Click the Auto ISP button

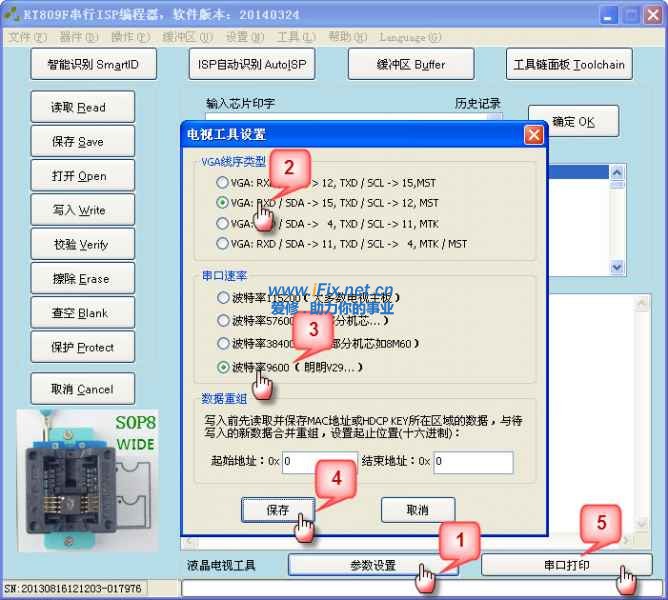click(x=249, y=65)
